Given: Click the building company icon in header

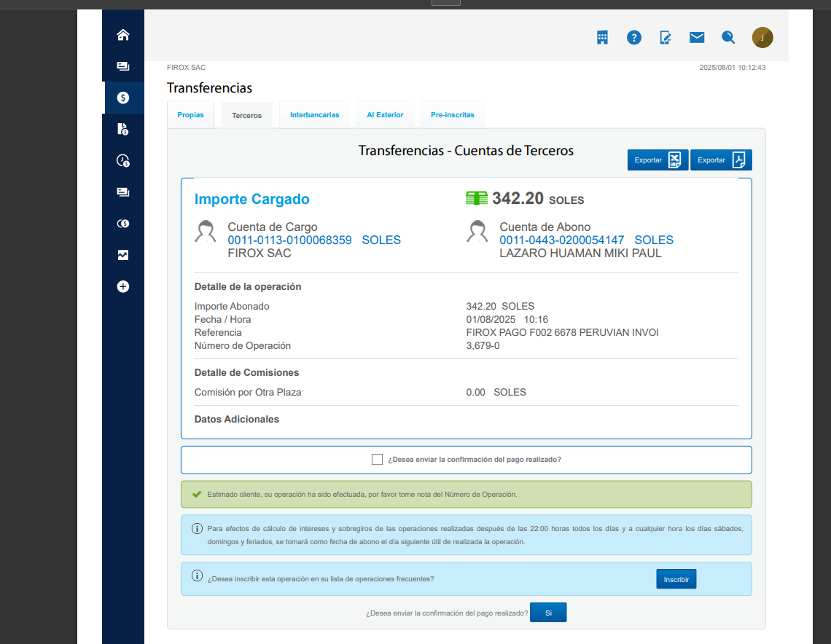Looking at the screenshot, I should (x=602, y=38).
